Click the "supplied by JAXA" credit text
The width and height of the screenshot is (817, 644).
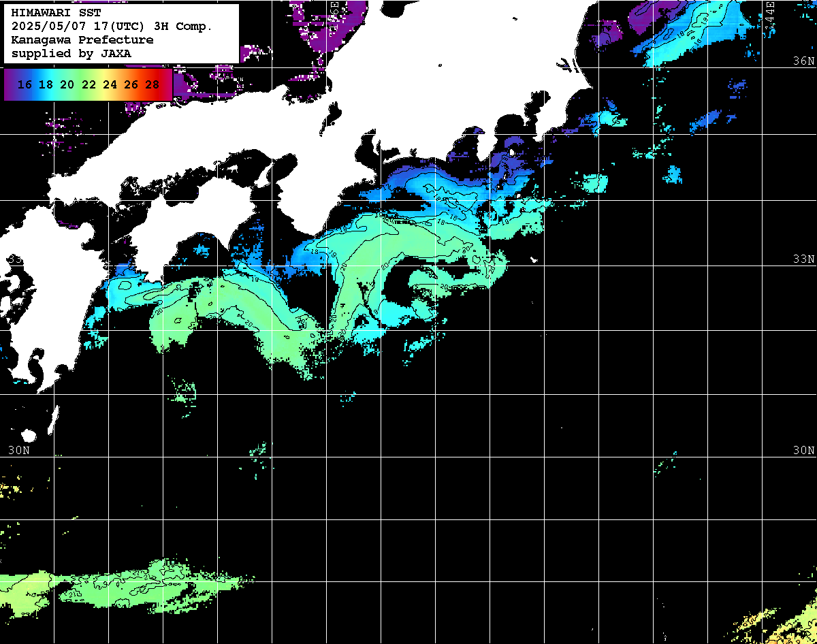tap(71, 54)
